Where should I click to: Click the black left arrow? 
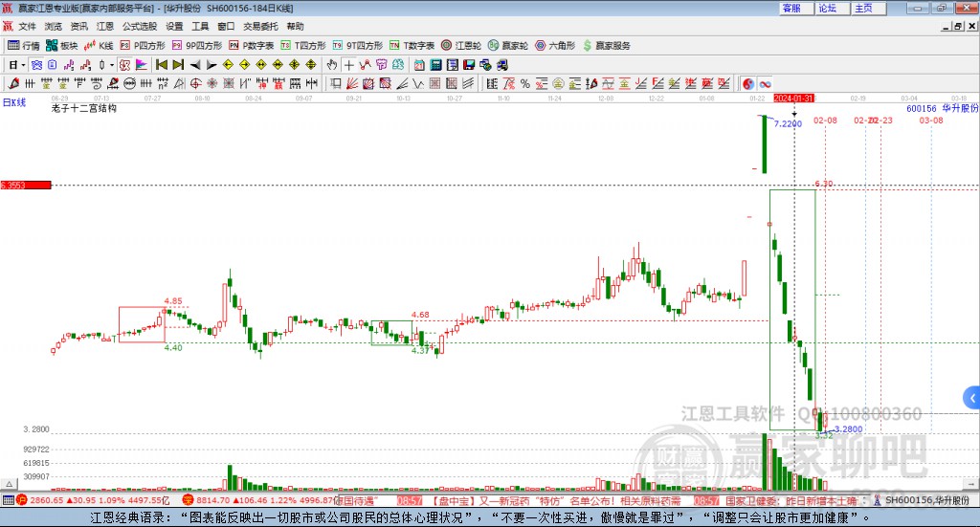click(x=195, y=65)
